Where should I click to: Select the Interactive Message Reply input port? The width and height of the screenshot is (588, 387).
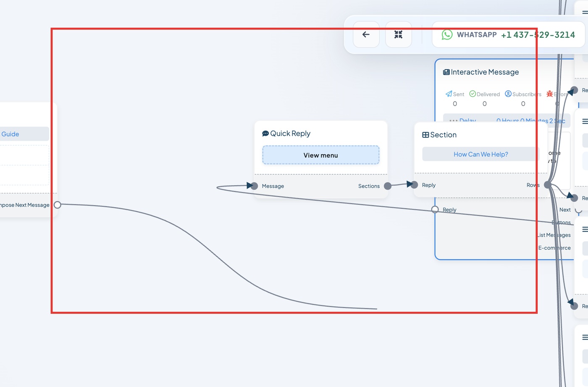435,209
